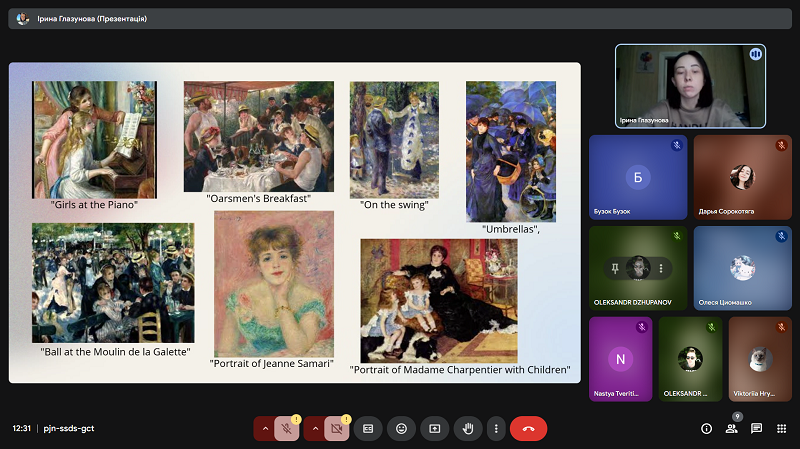
Task: Open the emoji reactions picker
Action: [402, 429]
